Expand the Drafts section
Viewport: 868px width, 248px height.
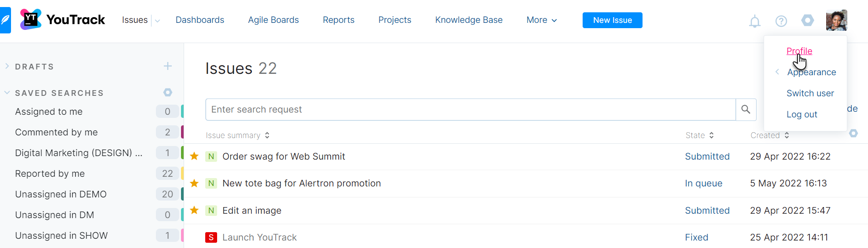(7, 66)
